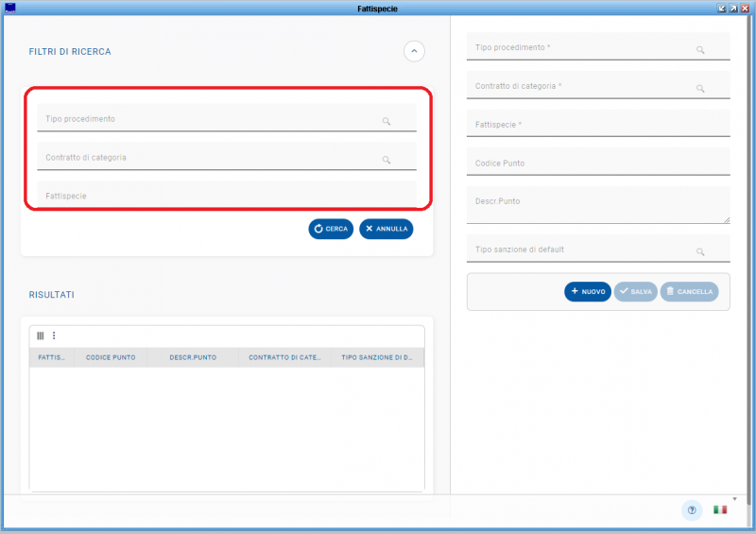
Task: Open lookup for detail Tipo procedimento *
Action: click(x=700, y=50)
